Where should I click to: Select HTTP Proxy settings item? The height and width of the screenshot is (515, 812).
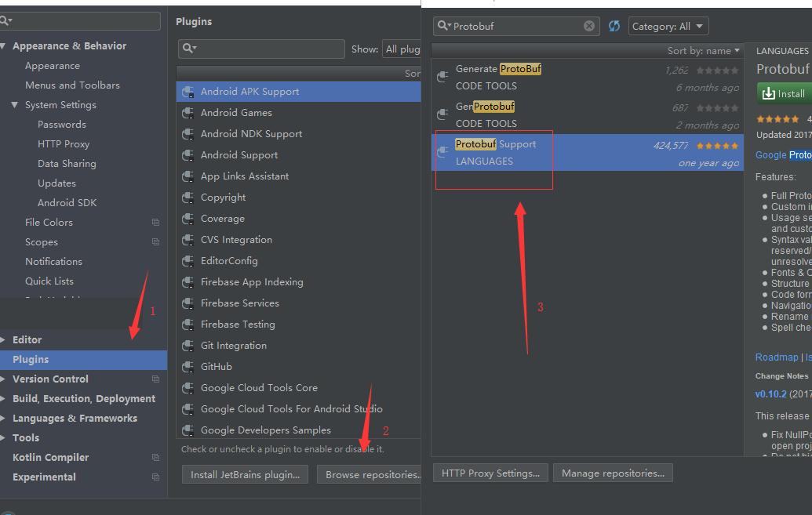pos(64,144)
